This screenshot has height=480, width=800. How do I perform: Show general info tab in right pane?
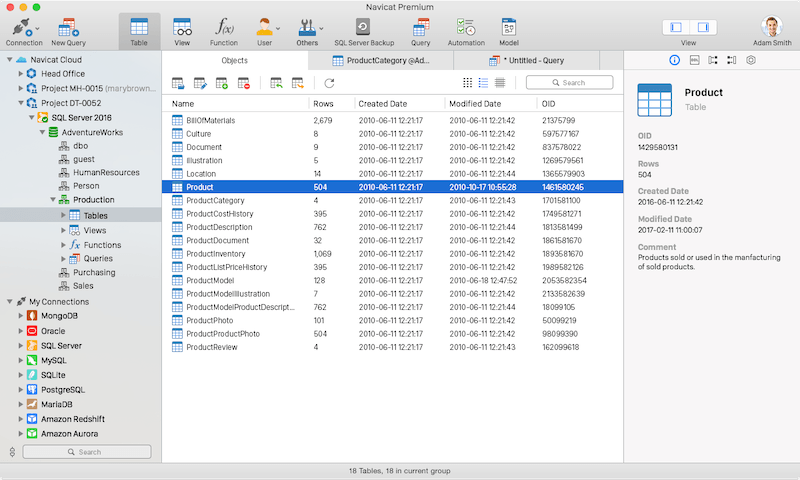[674, 60]
